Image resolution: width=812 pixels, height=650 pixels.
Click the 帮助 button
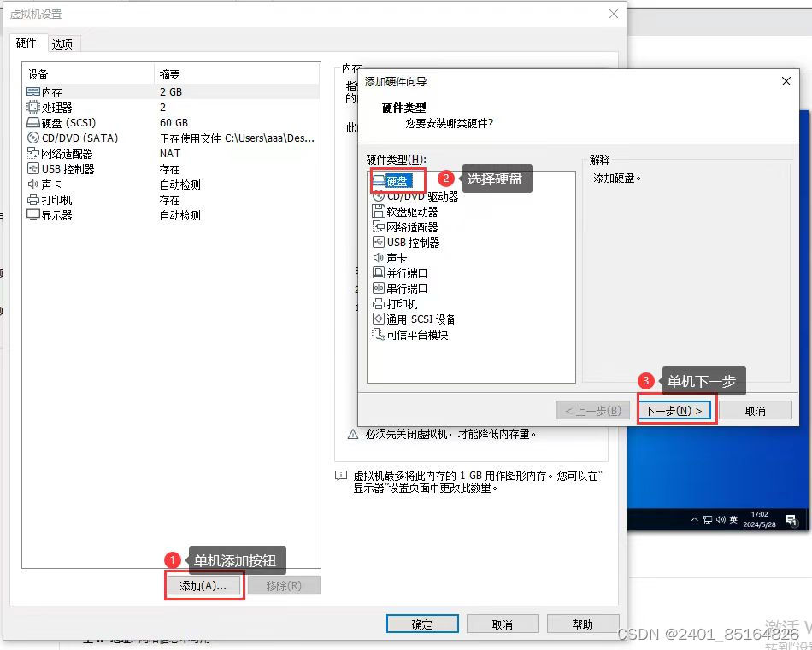tap(583, 624)
